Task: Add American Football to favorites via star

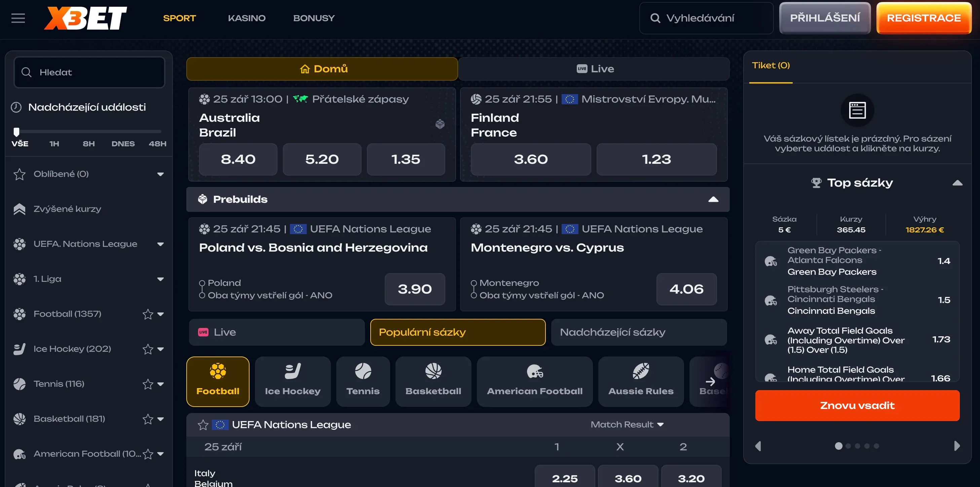Action: point(148,454)
